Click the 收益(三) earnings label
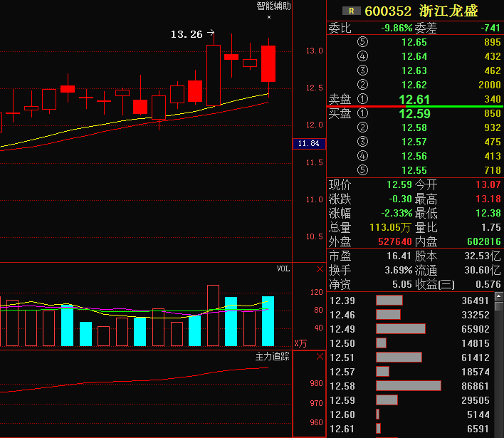This screenshot has width=504, height=438. 436,284
